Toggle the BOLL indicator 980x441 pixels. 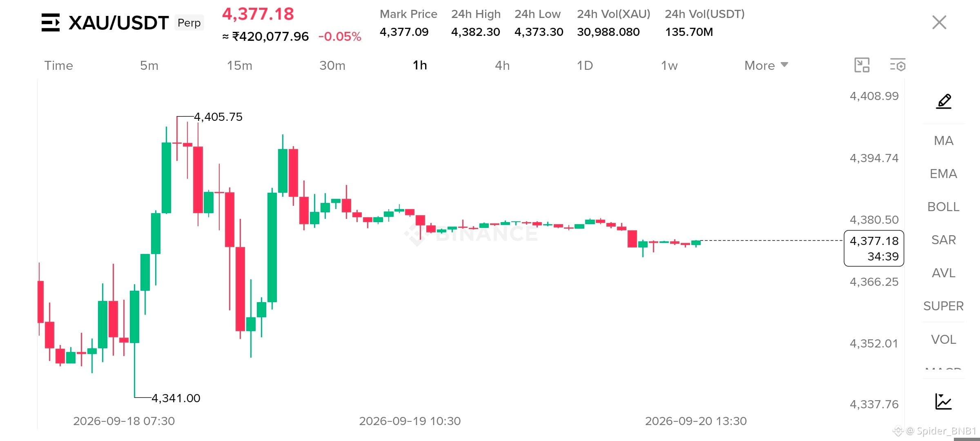pos(944,207)
